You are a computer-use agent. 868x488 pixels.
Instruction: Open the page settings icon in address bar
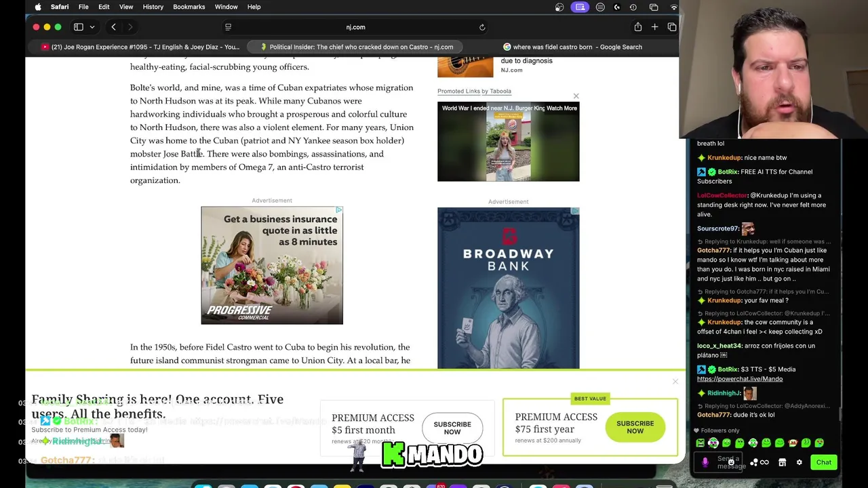point(228,27)
